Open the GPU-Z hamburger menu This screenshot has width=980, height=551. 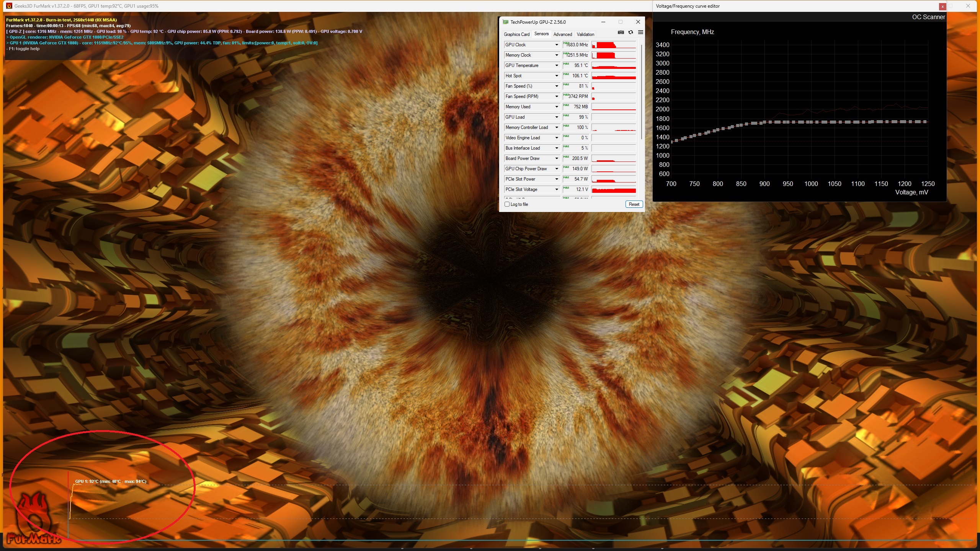(640, 33)
